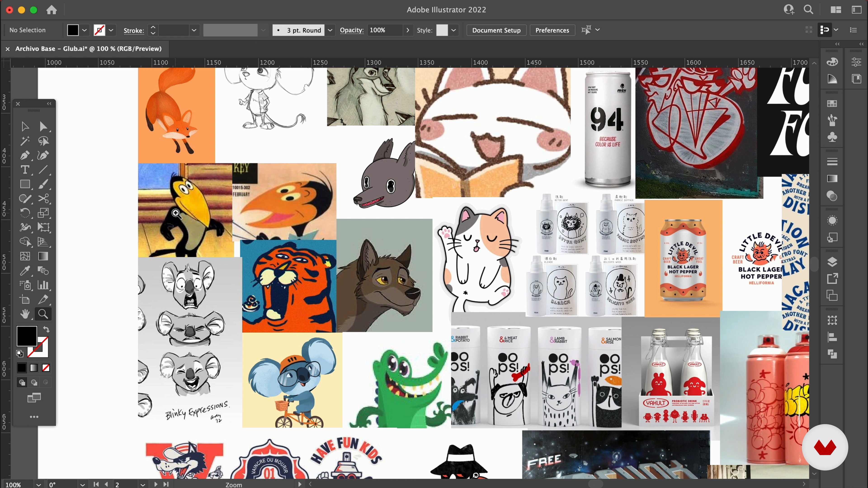This screenshot has width=868, height=488.
Task: Open the rotate view angle dropdown
Action: 82,485
